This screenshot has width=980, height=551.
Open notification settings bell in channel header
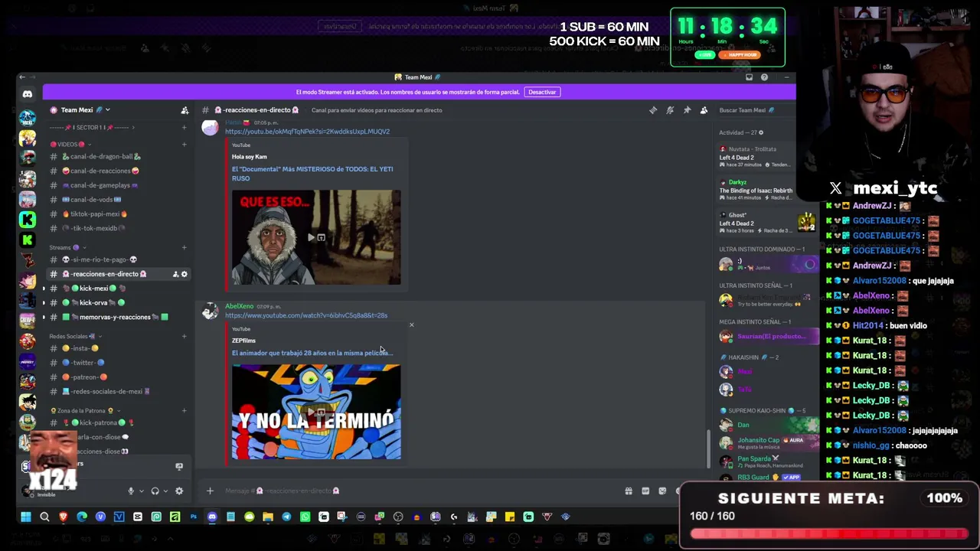pos(670,110)
